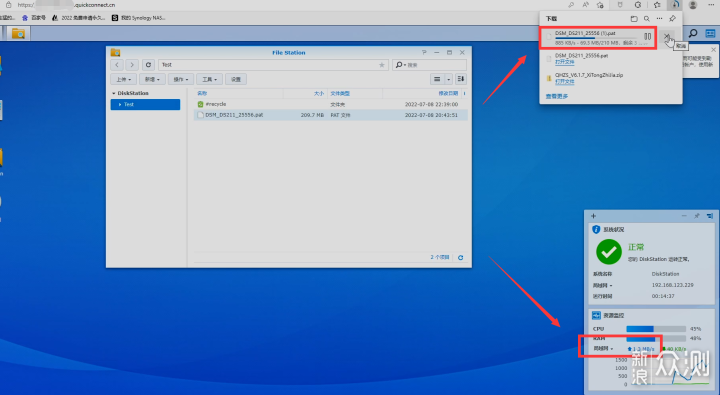Add Test folder to favorites star

tap(382, 65)
